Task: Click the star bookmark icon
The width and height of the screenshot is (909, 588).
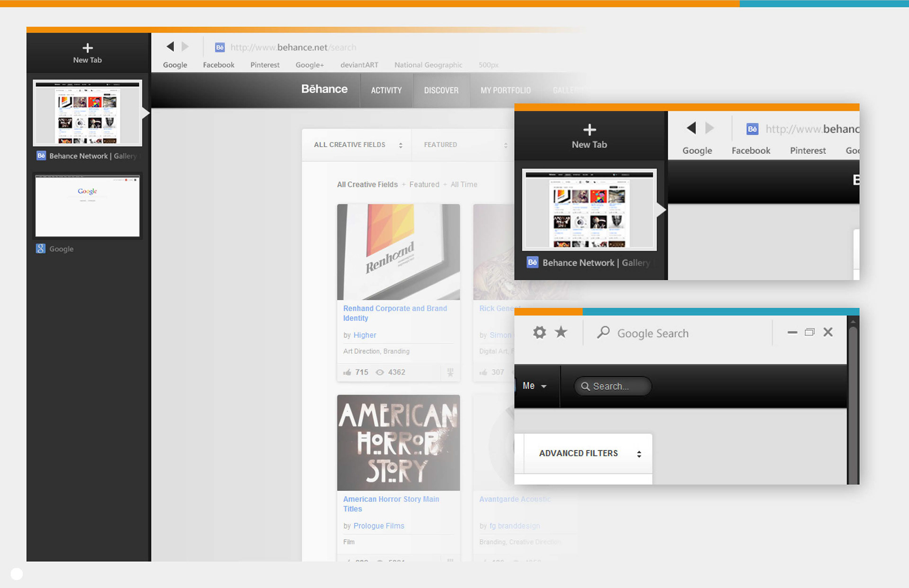Action: click(561, 332)
